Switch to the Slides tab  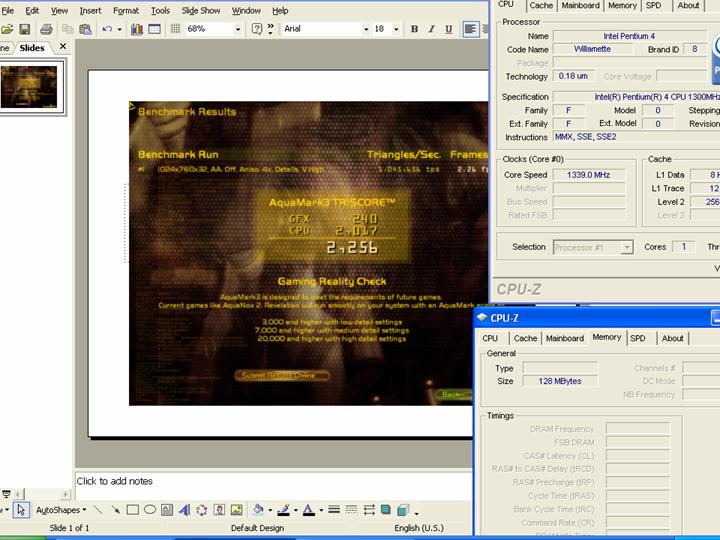[x=32, y=48]
